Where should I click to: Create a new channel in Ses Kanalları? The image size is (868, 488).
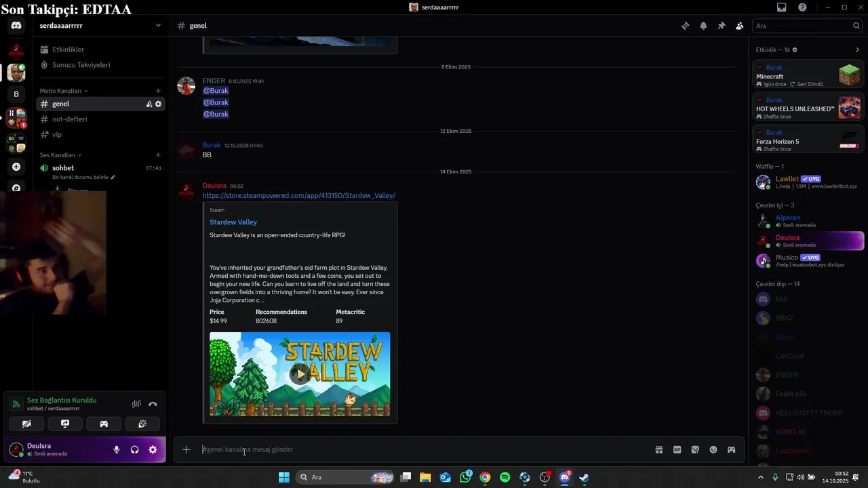pyautogui.click(x=158, y=155)
